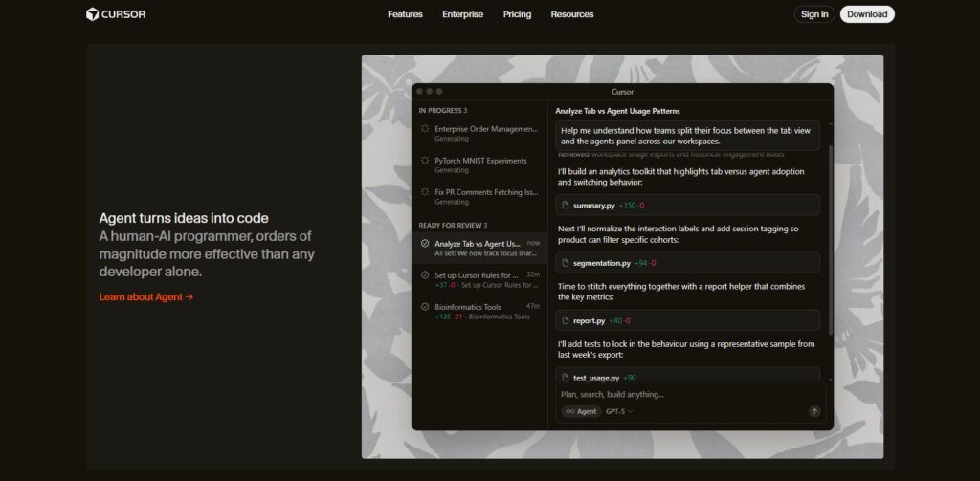The height and width of the screenshot is (481, 980).
Task: Open the Resources menu in the top navigation
Action: pyautogui.click(x=572, y=14)
